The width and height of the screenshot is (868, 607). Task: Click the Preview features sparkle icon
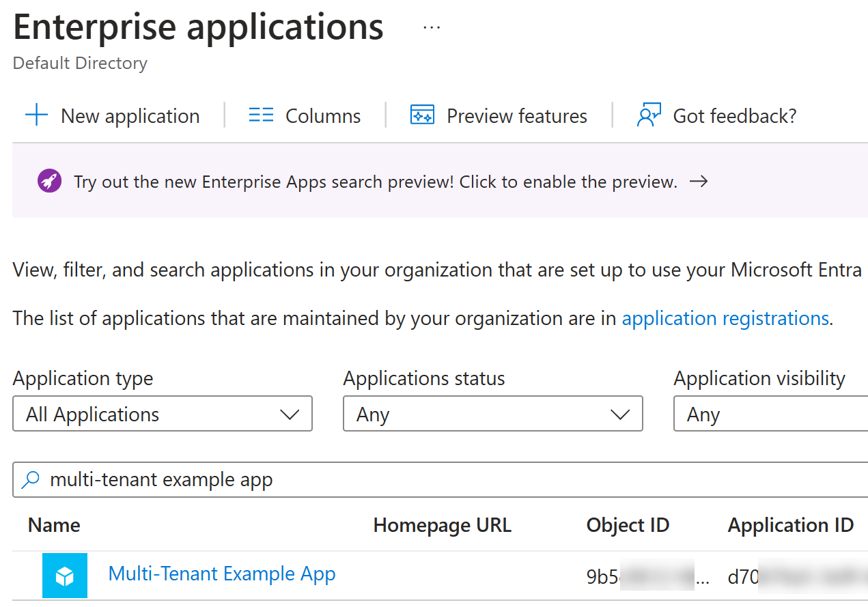point(422,115)
